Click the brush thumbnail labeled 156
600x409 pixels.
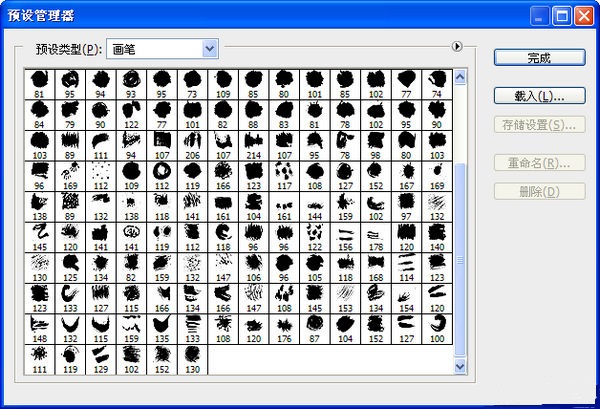pos(345,237)
